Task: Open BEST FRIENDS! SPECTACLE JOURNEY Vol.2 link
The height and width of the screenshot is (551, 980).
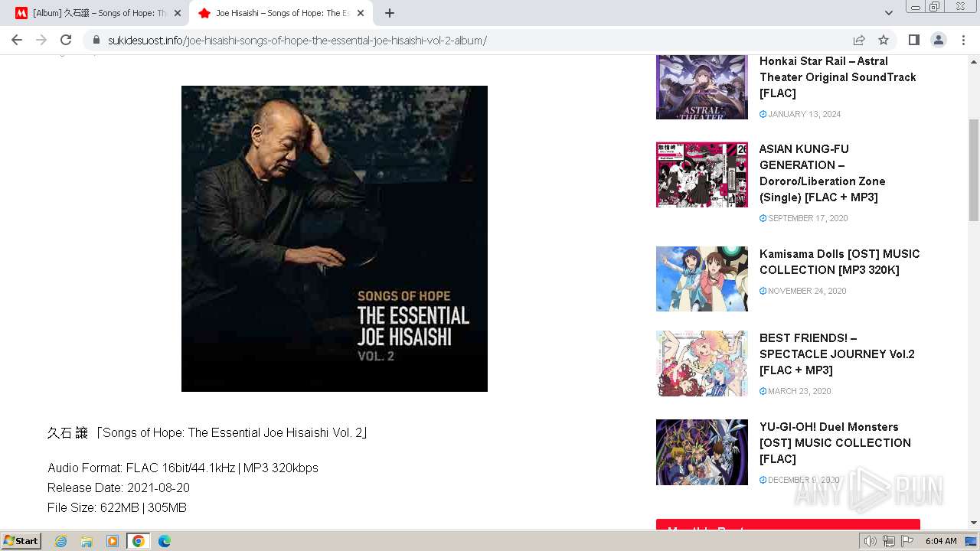Action: click(837, 354)
